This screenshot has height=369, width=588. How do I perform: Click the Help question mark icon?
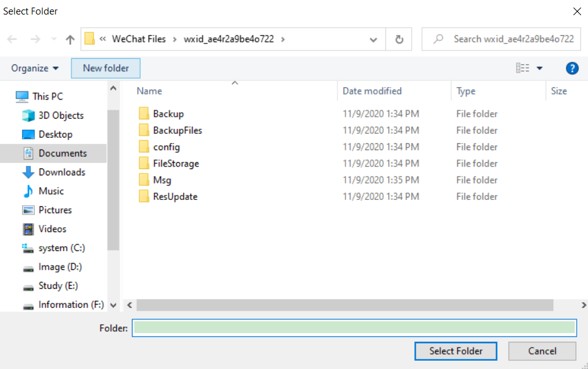point(572,67)
